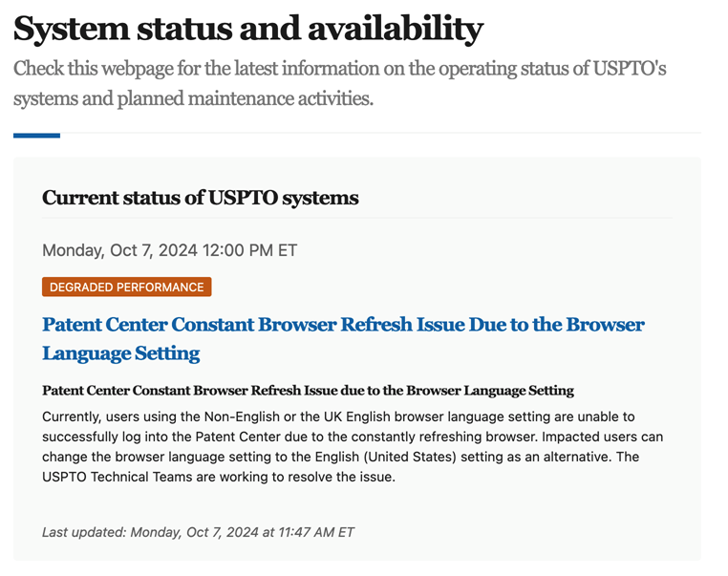This screenshot has height=576, width=728.
Task: Click "Language Setting" on the link's second line
Action: 121,353
